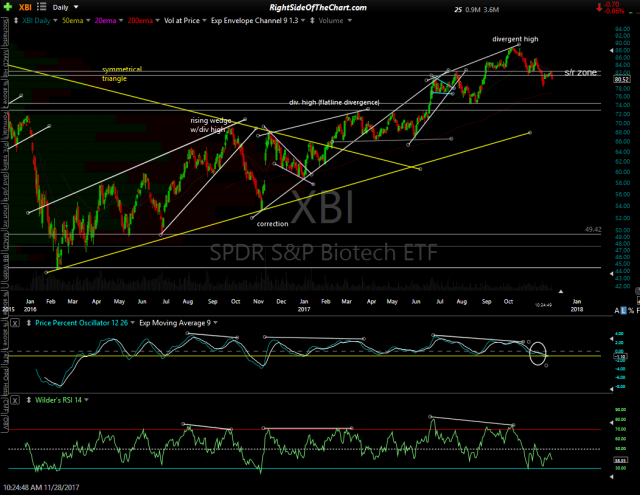Open Price Percent Oscillator 12 26 dropdown

pos(133,323)
